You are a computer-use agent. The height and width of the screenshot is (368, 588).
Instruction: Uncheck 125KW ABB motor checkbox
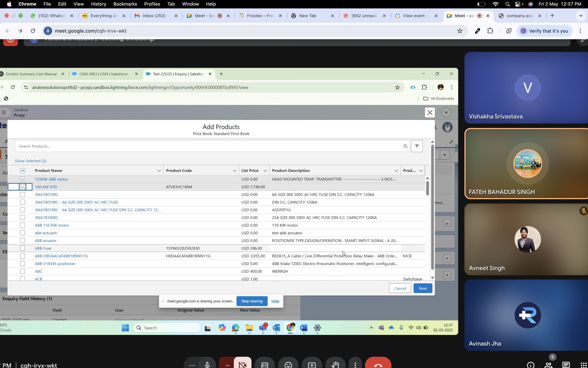23,179
